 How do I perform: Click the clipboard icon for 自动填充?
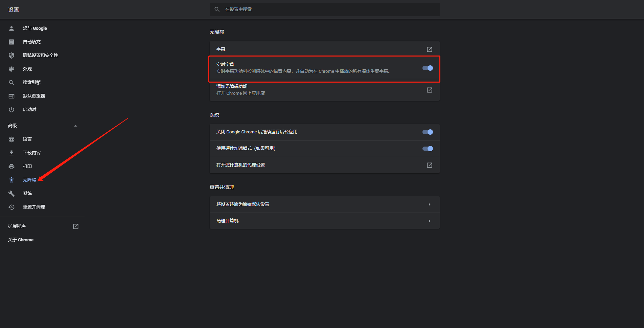tap(11, 42)
